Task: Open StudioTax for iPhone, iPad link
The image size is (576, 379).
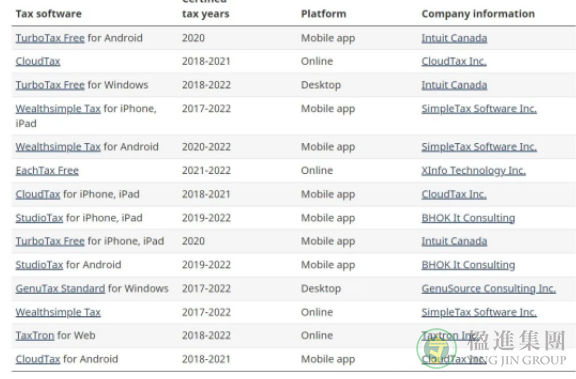Action: click(39, 218)
